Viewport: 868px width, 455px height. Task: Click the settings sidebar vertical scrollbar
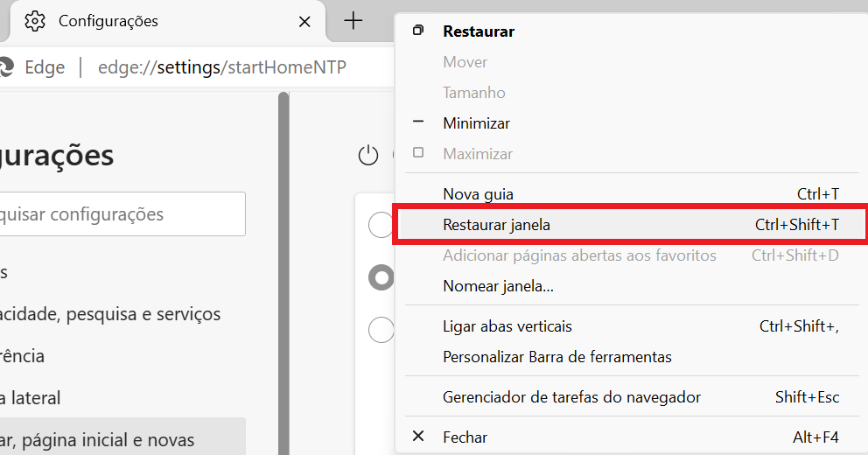click(x=283, y=262)
